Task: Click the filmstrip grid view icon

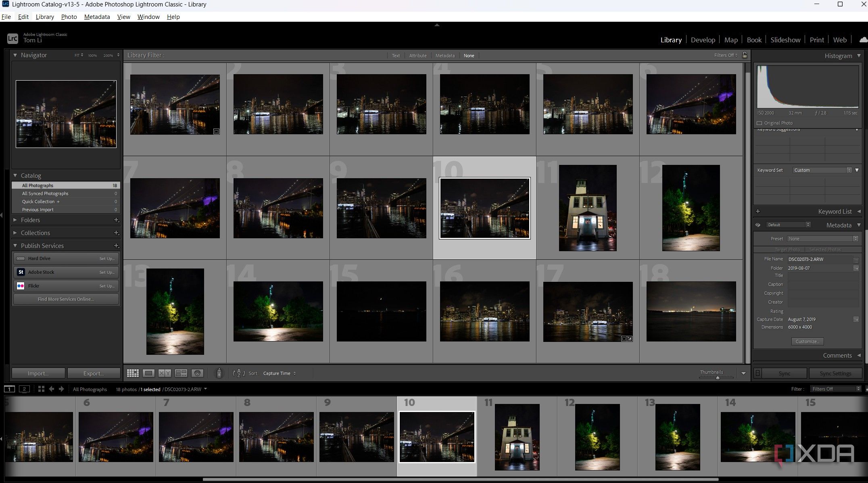Action: tap(41, 389)
